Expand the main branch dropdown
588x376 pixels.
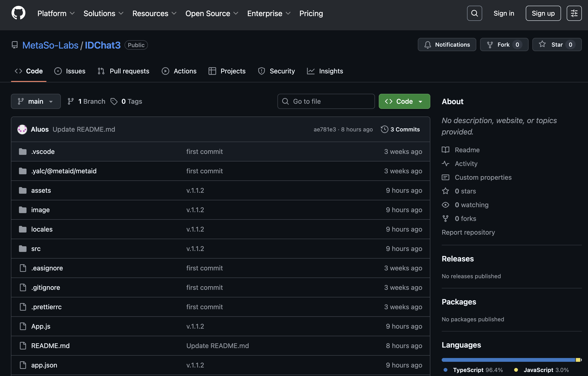pos(36,101)
